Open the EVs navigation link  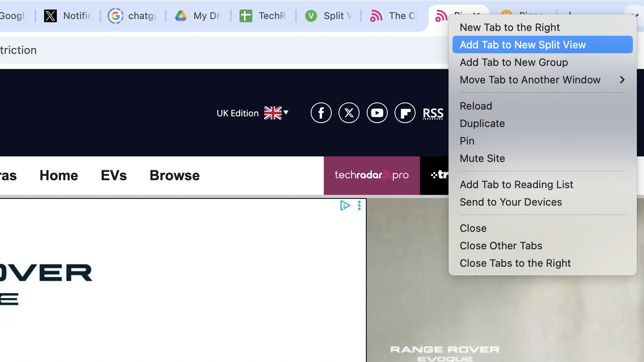coord(114,175)
